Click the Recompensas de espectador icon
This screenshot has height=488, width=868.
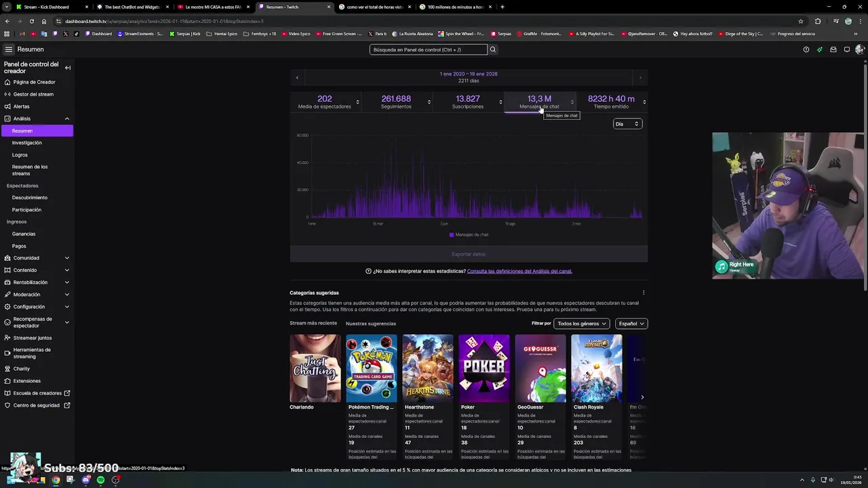pyautogui.click(x=7, y=323)
